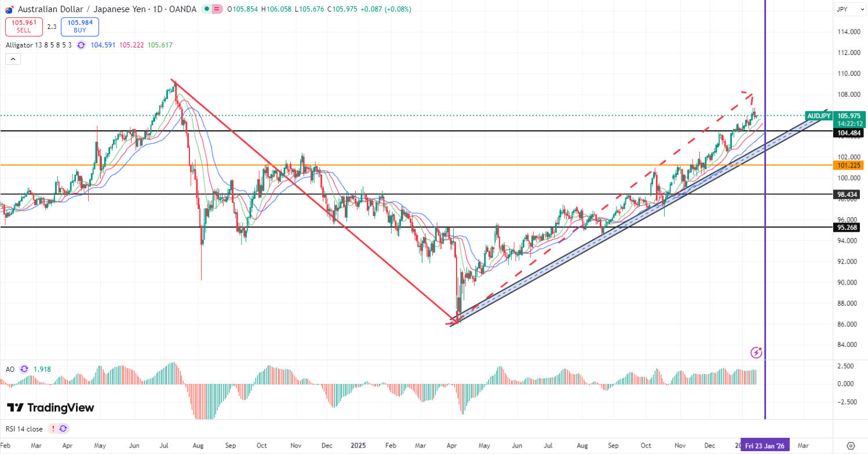Open the lightning bolt event icon
The width and height of the screenshot is (868, 454).
756,352
